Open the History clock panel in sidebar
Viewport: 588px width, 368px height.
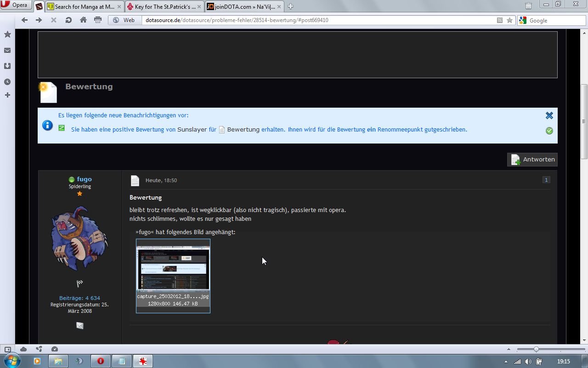(x=7, y=82)
